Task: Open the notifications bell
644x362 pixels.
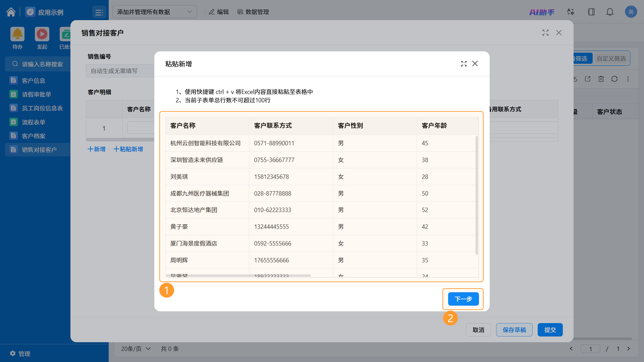Action: (610, 12)
